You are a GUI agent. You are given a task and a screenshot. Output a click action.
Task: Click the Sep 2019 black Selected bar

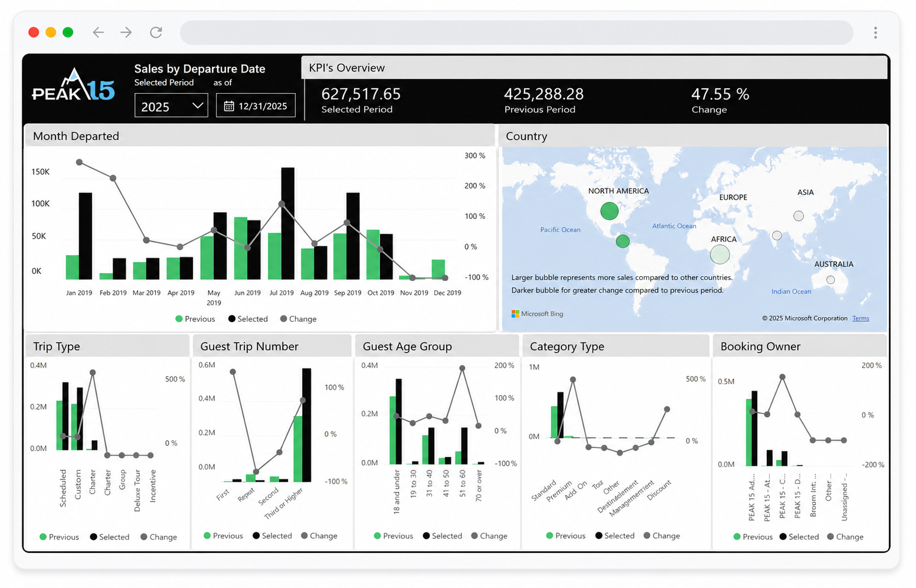353,236
